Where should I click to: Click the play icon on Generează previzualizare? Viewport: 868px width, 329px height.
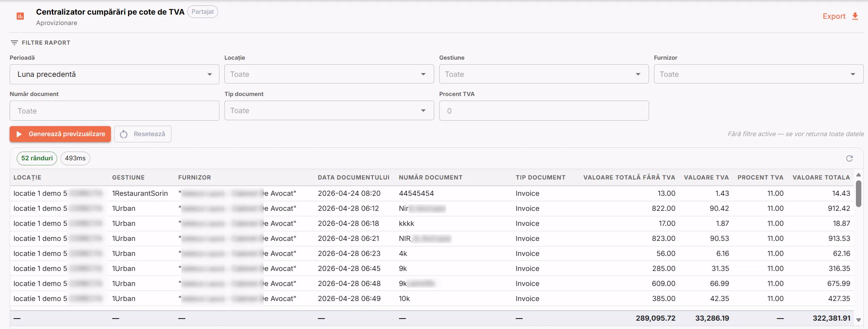(x=19, y=134)
